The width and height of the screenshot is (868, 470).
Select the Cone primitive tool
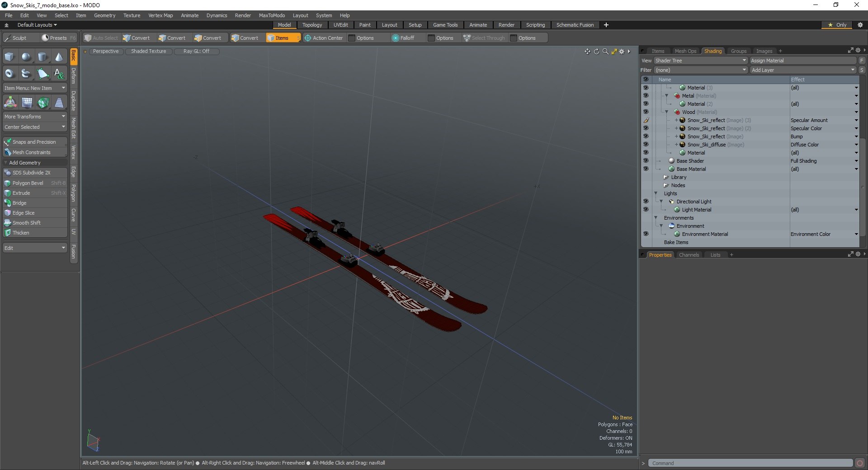[59, 57]
